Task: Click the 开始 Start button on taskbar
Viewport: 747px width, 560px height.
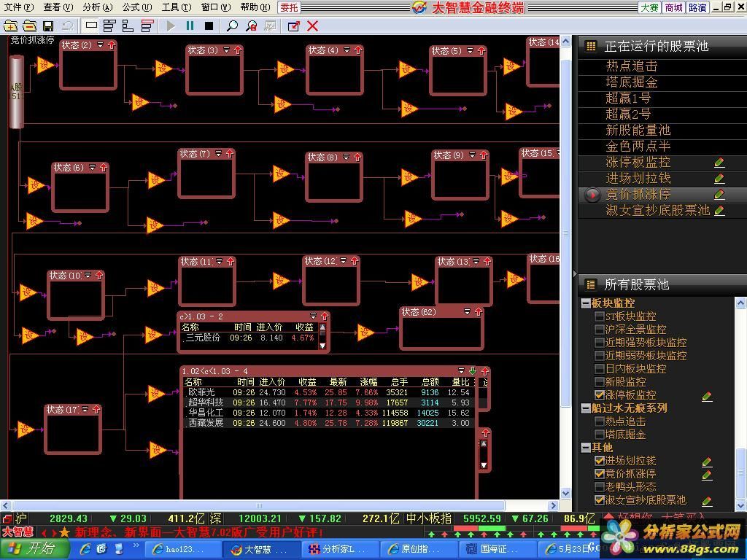Action: click(34, 549)
